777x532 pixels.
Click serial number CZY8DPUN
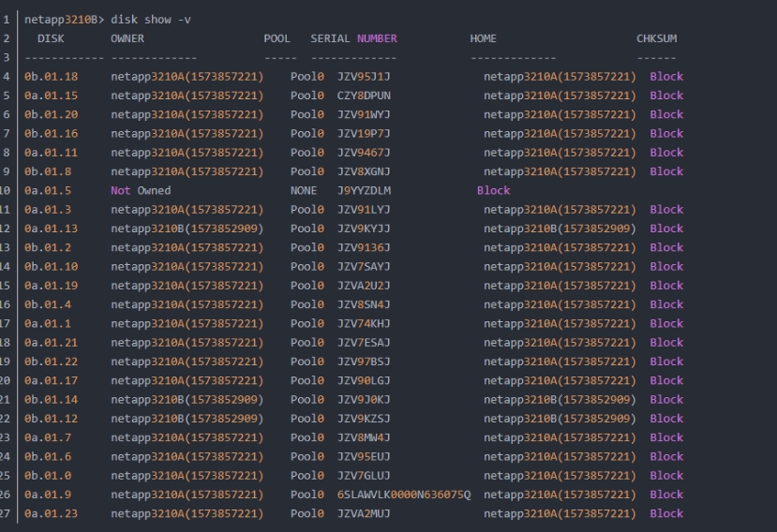[x=364, y=96]
